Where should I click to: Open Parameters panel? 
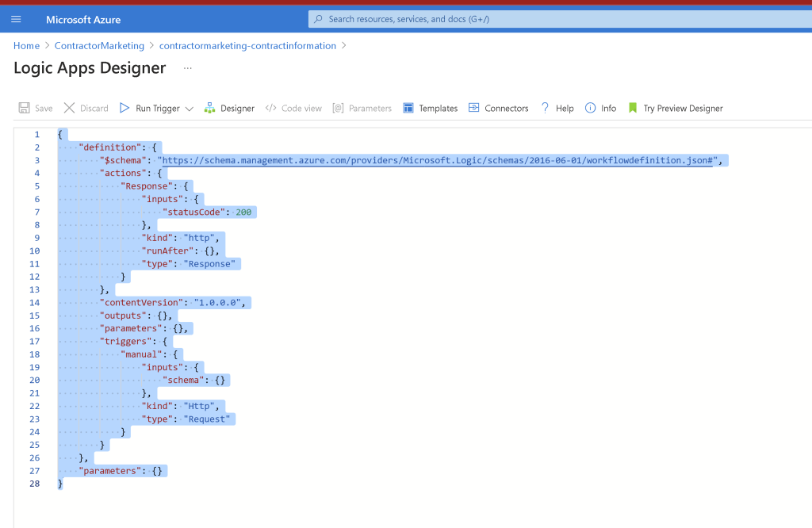pos(370,108)
